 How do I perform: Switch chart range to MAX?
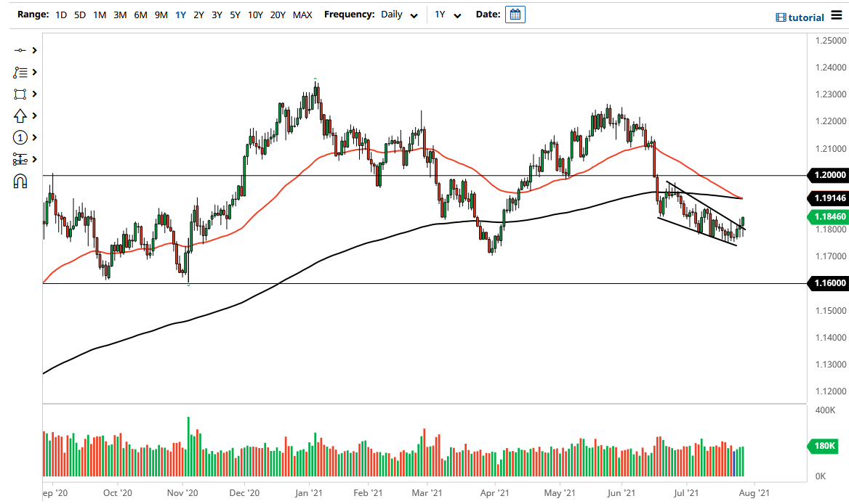coord(303,15)
